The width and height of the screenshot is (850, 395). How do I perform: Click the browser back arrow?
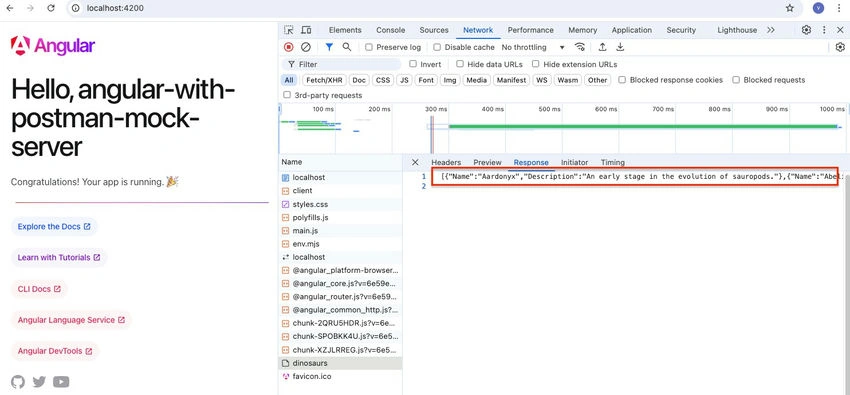(10, 8)
